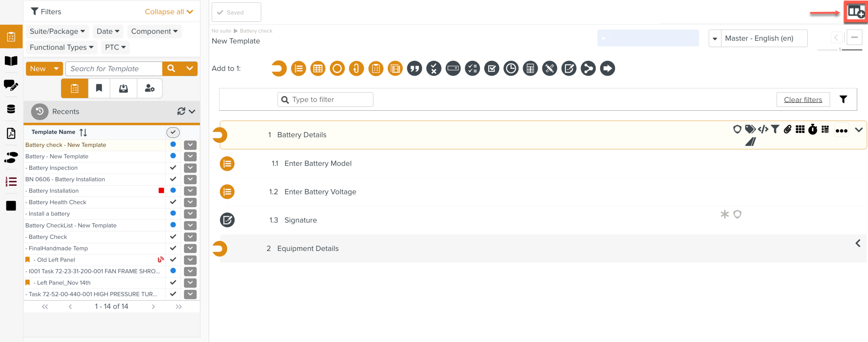The height and width of the screenshot is (342, 868).
Task: Toggle the checkmark next to Battery Inspection
Action: tap(173, 168)
